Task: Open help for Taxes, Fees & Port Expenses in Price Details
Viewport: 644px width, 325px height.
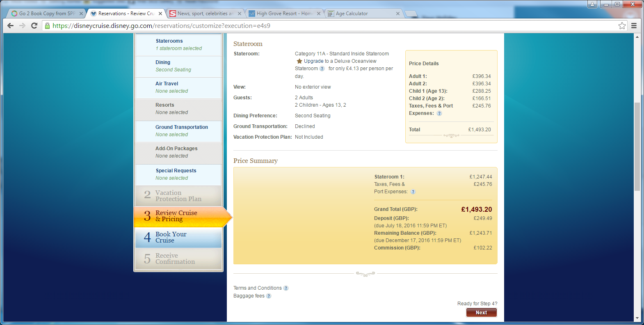Action: pos(439,113)
